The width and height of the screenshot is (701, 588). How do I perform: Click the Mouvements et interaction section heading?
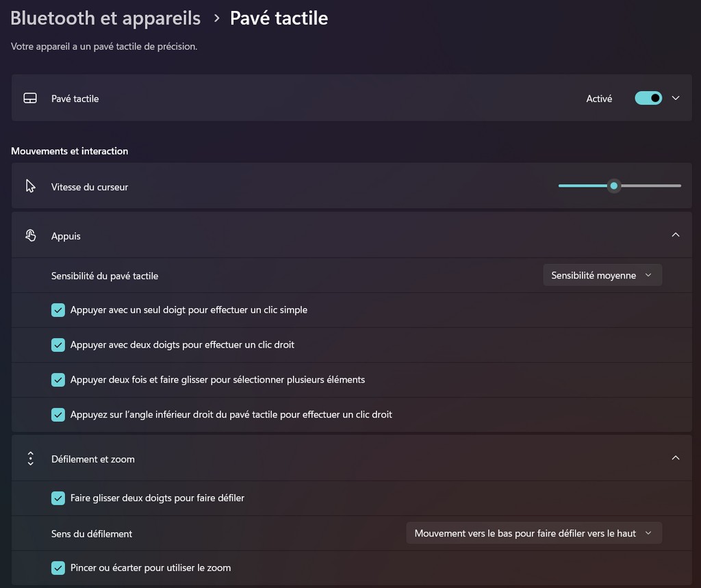click(70, 151)
